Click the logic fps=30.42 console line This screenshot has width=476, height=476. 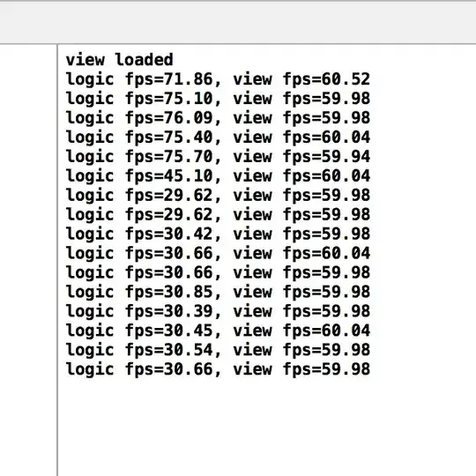pos(218,234)
